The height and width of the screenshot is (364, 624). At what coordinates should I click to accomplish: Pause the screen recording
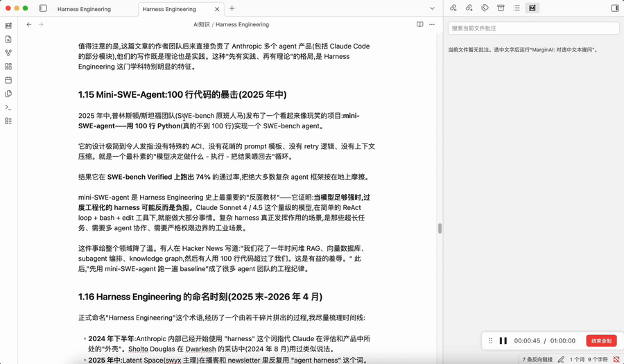coord(503,340)
